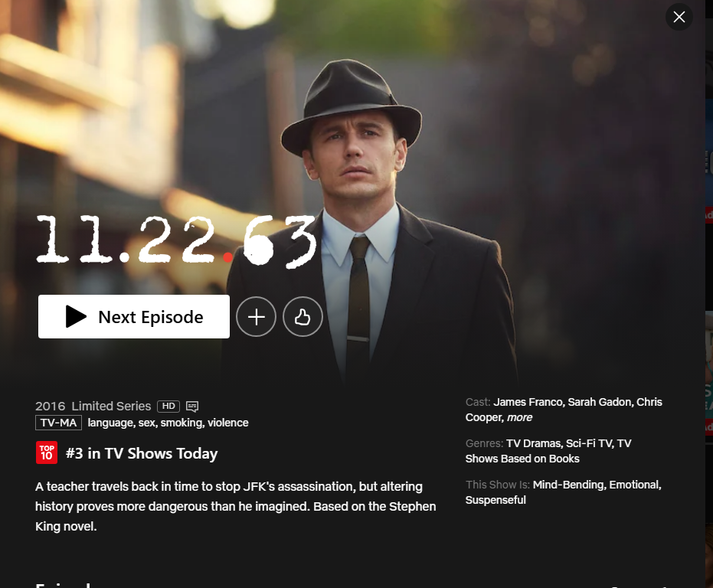Expand the cast list with 'more'
The width and height of the screenshot is (713, 588).
tap(519, 417)
